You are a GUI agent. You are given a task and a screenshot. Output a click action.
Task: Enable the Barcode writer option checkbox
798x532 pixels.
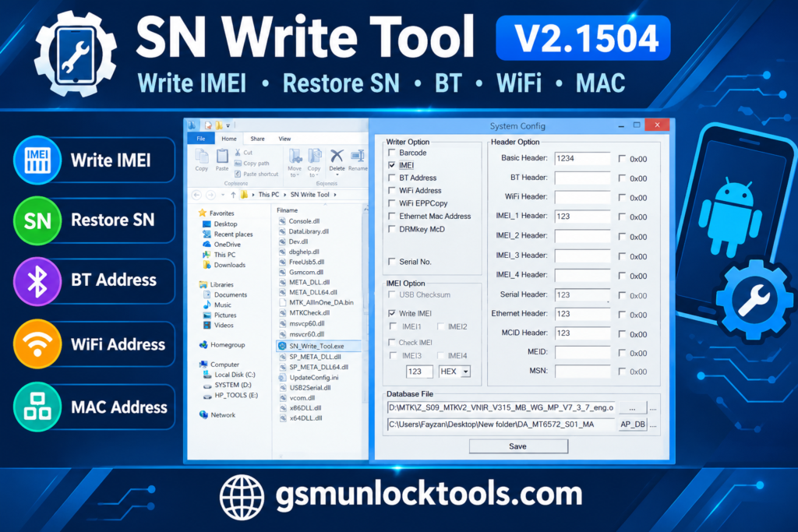392,153
